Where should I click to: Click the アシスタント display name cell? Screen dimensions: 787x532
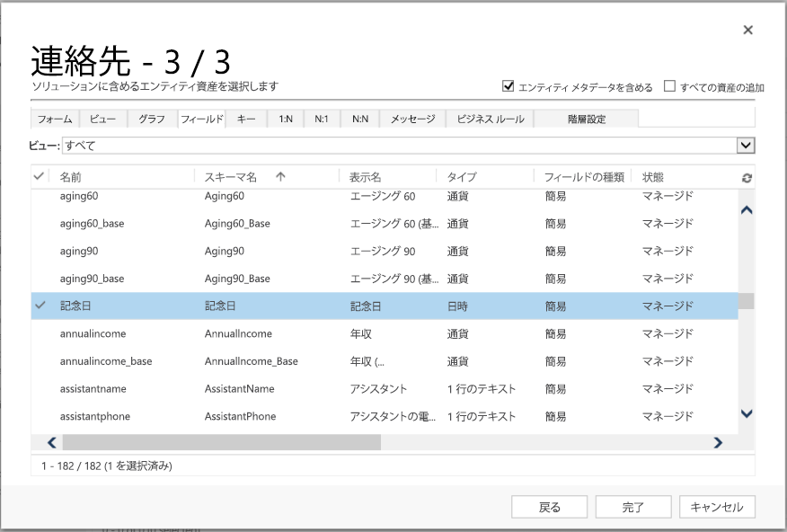378,389
